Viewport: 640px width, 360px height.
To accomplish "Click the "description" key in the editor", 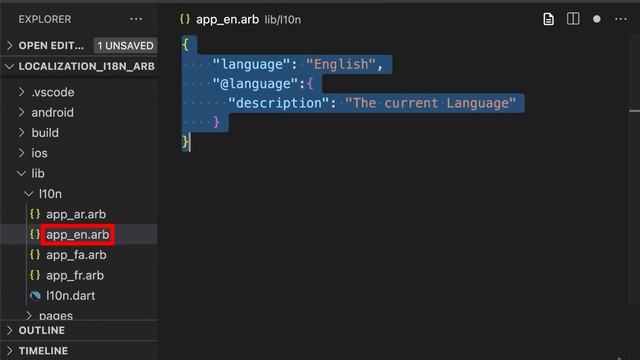I will 278,103.
